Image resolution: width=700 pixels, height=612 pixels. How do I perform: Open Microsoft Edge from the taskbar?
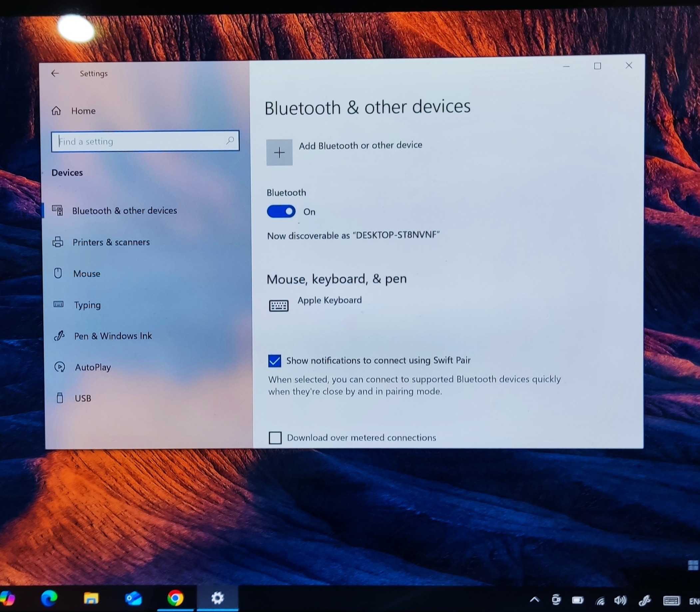pos(49,598)
